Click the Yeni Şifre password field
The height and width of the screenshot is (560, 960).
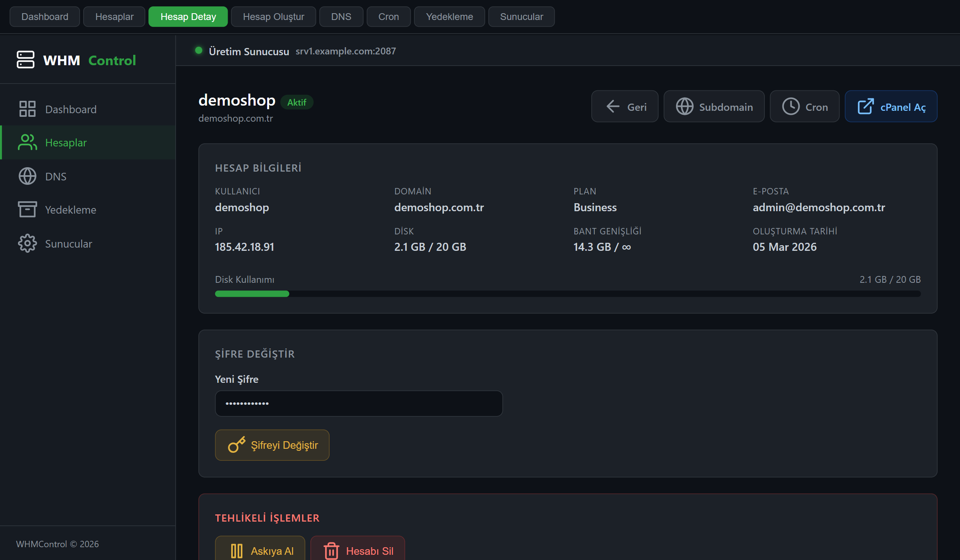359,403
